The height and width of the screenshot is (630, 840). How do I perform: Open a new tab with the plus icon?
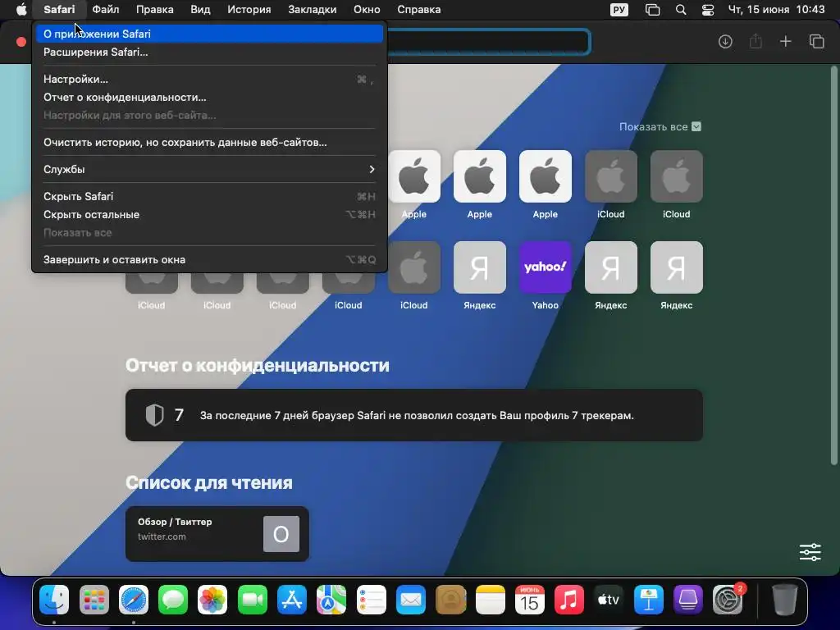(x=785, y=41)
